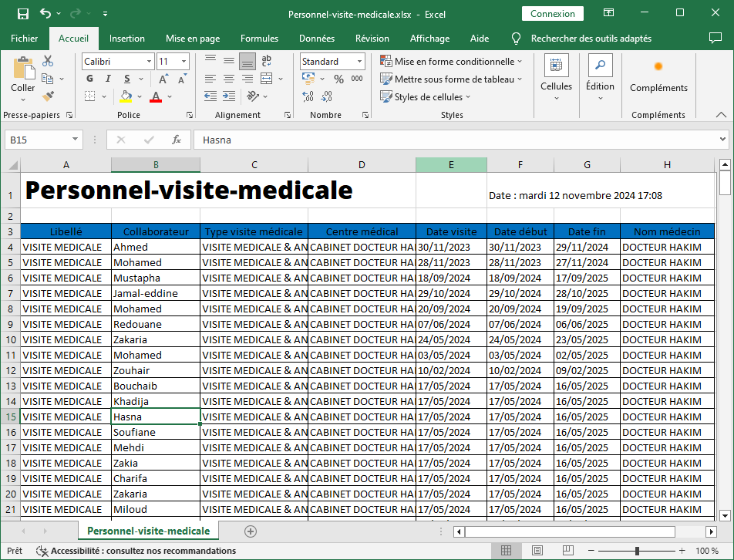Increase font size with large A icon

coord(163,79)
